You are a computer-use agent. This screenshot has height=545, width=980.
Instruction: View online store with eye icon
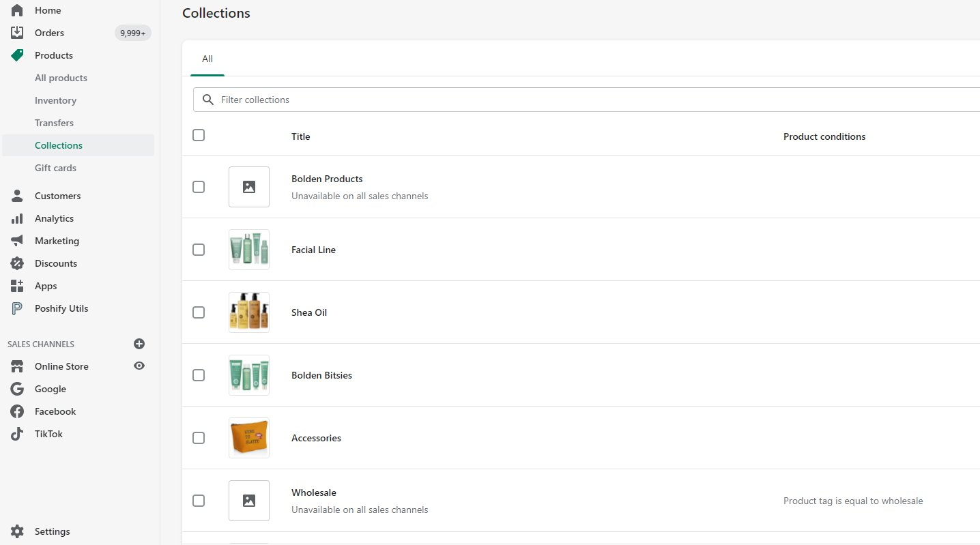139,366
